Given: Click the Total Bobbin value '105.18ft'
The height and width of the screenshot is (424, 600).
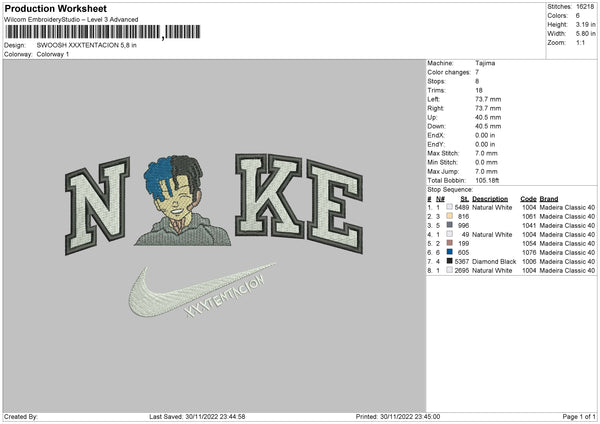Looking at the screenshot, I should tap(487, 181).
